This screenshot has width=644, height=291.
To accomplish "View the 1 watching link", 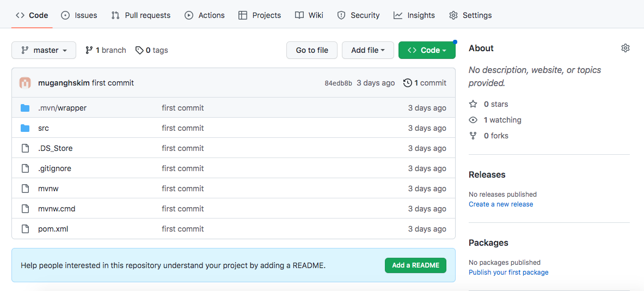I will [502, 120].
